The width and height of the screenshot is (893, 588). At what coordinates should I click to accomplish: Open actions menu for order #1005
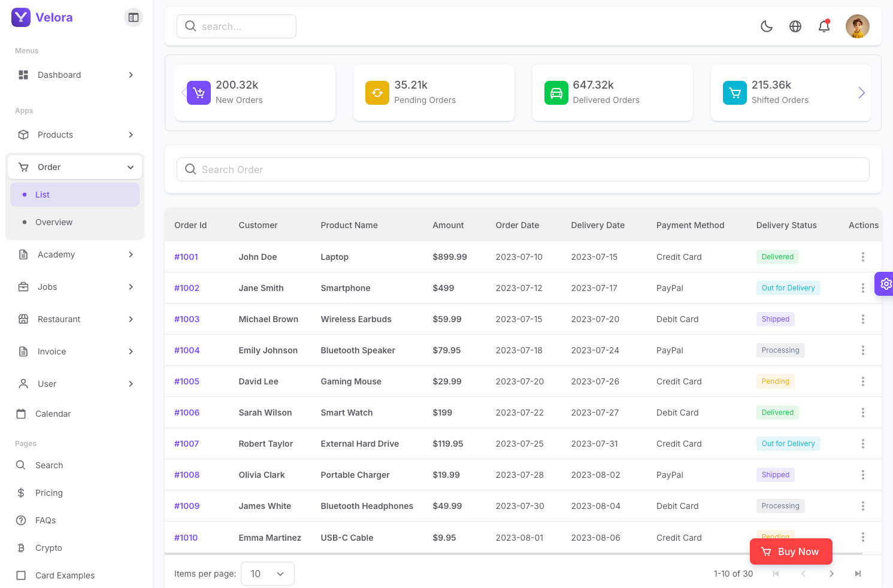(862, 381)
